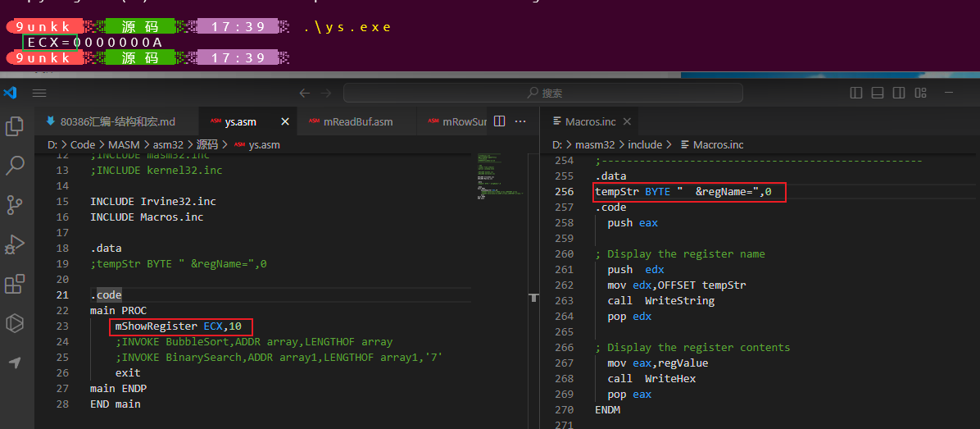Screen dimensions: 980x429
Task: Open the D: breadcrumb in the left editor
Action: (52, 144)
